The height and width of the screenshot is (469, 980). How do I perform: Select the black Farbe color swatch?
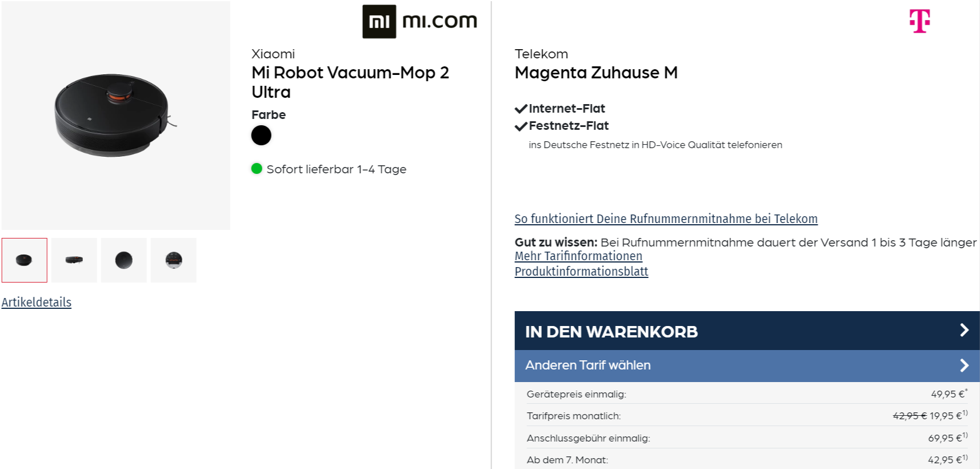[261, 135]
